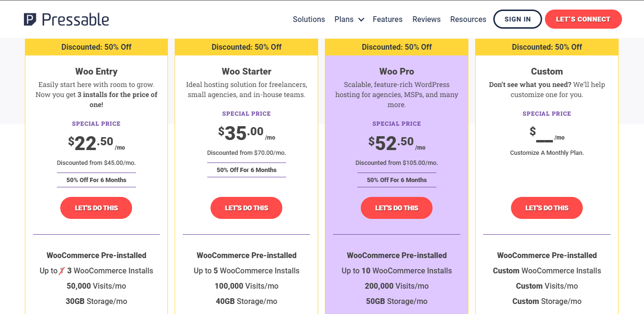Click the crossed-out 1 install icon
644x314 pixels.
[x=61, y=271]
